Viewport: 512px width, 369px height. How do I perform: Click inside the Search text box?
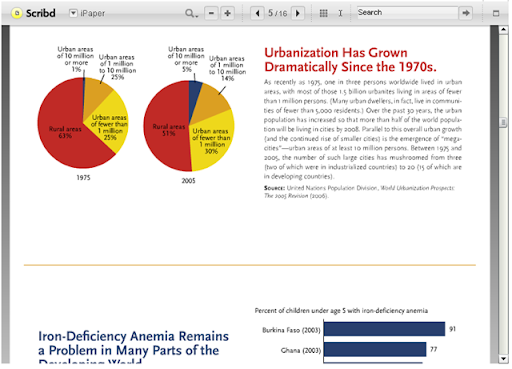click(407, 13)
